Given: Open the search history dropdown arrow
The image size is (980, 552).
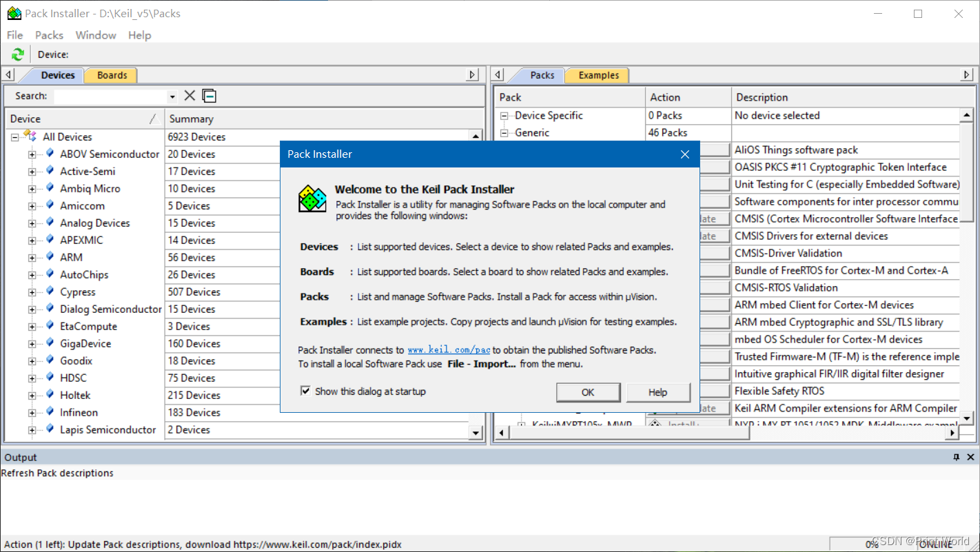Looking at the screenshot, I should tap(172, 96).
